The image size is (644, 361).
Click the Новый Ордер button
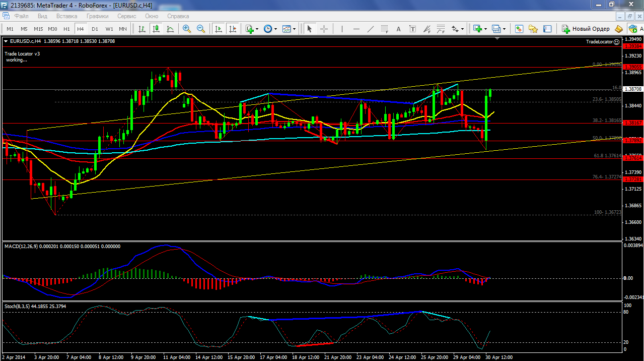pyautogui.click(x=586, y=29)
